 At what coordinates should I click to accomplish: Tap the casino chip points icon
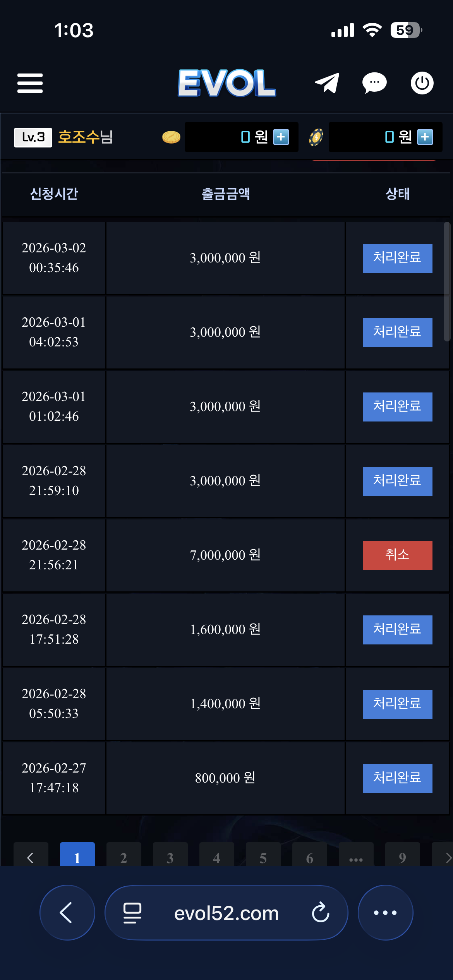316,137
